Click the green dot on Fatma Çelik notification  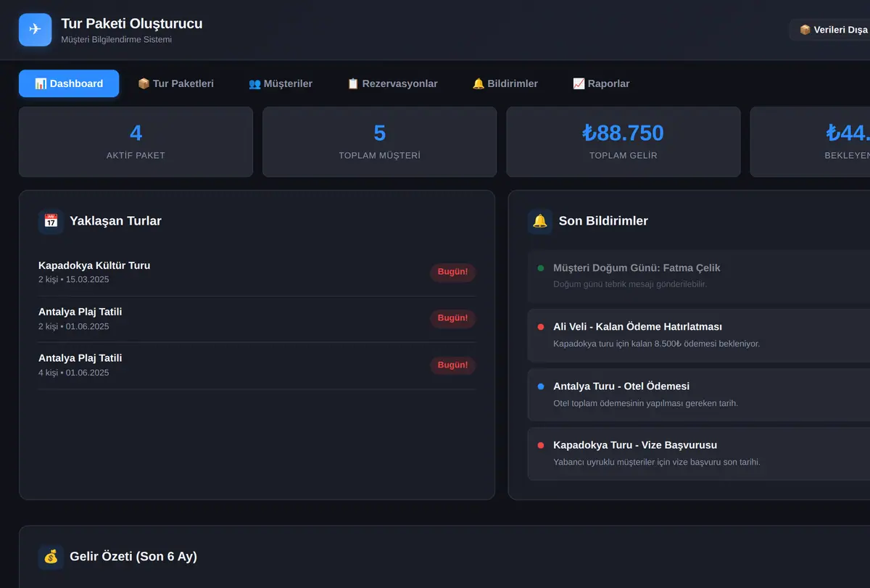click(541, 268)
